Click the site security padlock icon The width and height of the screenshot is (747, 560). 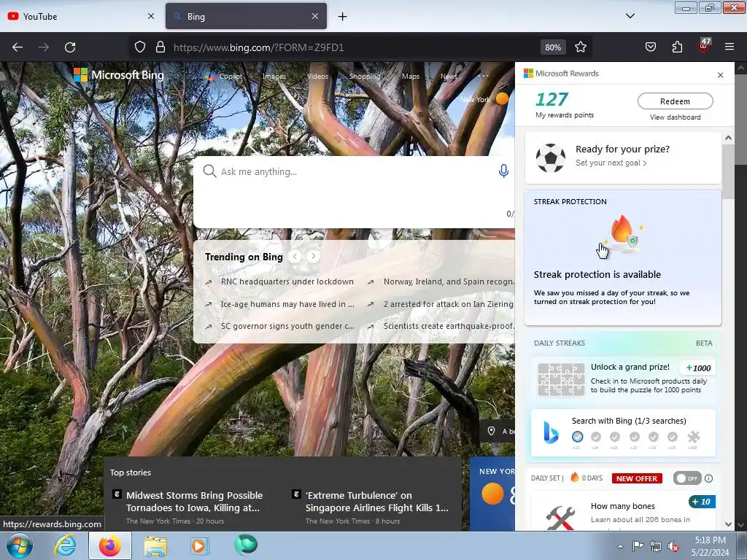click(160, 47)
